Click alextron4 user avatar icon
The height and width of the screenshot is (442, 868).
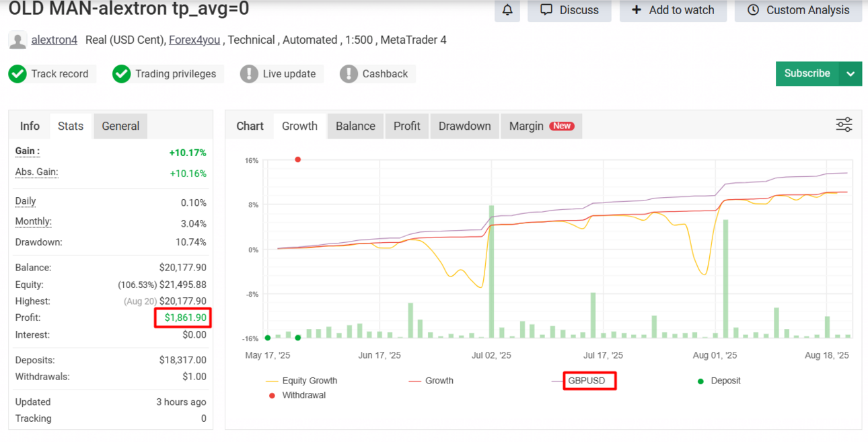coord(17,40)
